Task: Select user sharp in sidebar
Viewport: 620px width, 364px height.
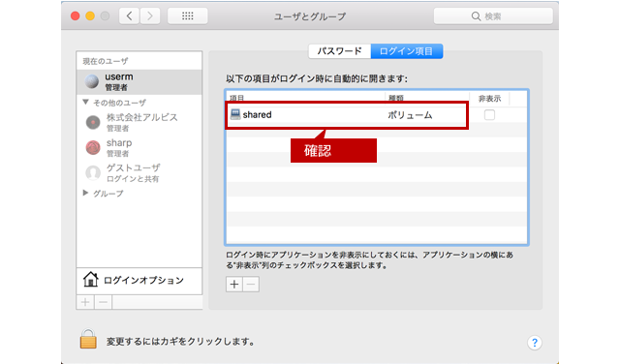Action: pos(139,147)
